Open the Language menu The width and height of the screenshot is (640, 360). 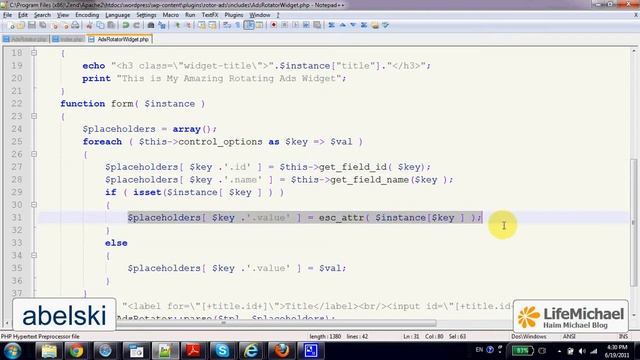click(118, 15)
